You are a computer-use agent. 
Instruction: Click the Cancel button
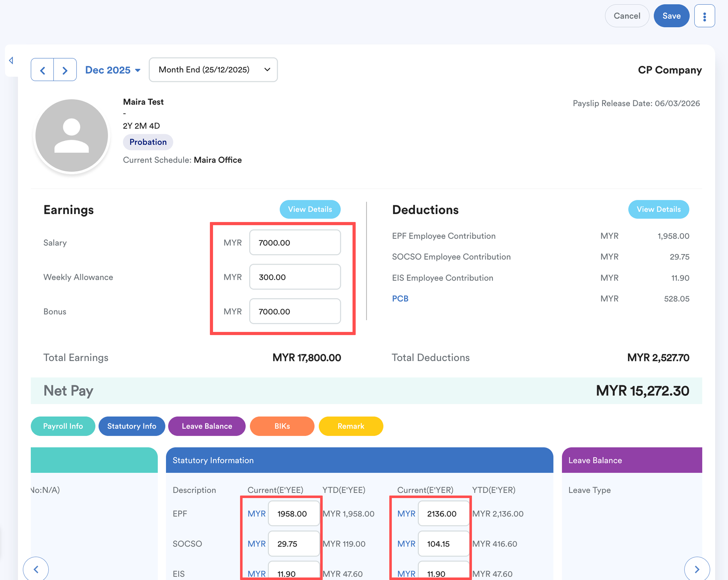627,16
